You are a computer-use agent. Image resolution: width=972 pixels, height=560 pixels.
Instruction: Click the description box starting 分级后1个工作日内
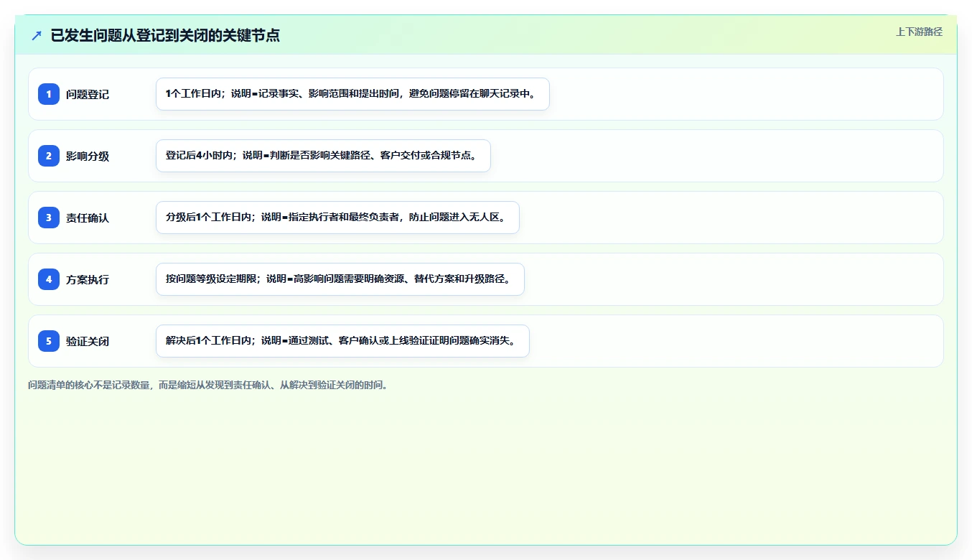click(x=337, y=218)
